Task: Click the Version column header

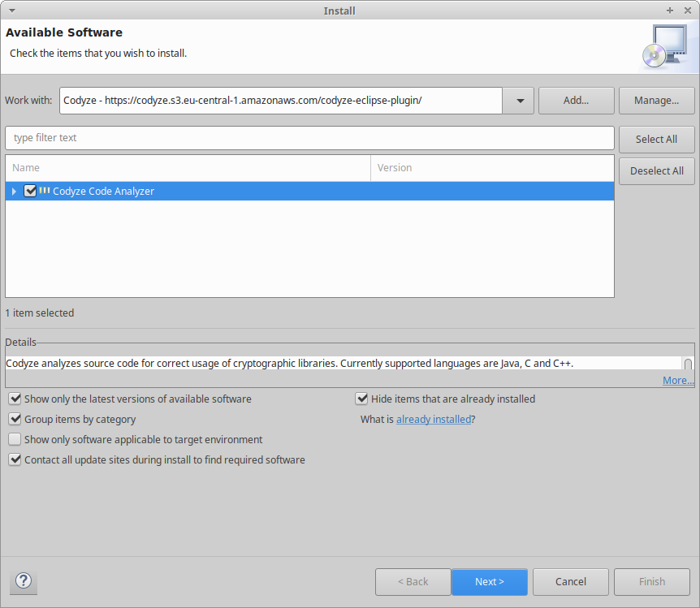Action: [x=491, y=168]
